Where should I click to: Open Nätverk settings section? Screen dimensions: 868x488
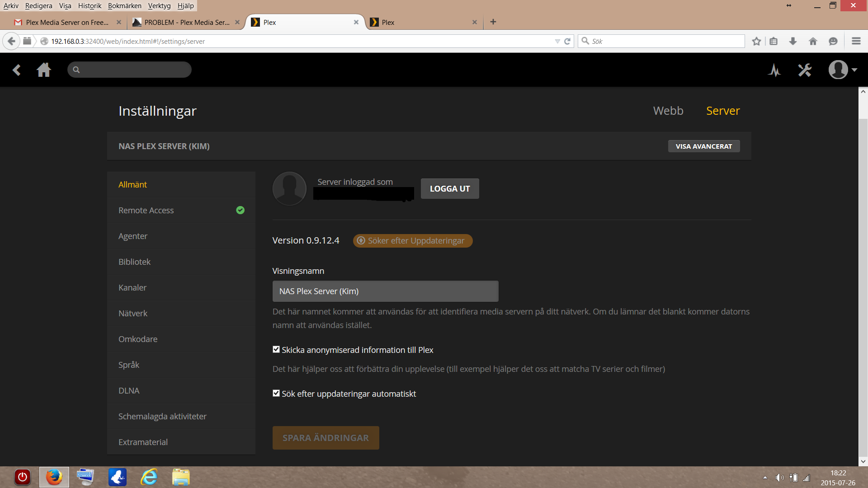(181, 313)
